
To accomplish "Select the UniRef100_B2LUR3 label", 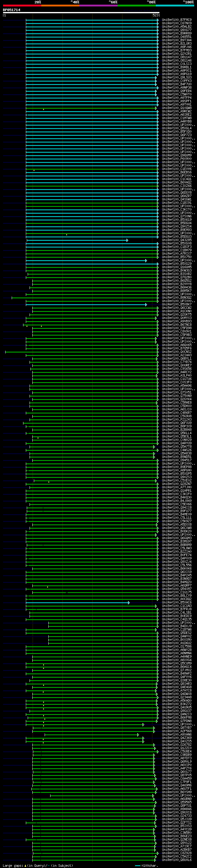I will click(177, 43).
